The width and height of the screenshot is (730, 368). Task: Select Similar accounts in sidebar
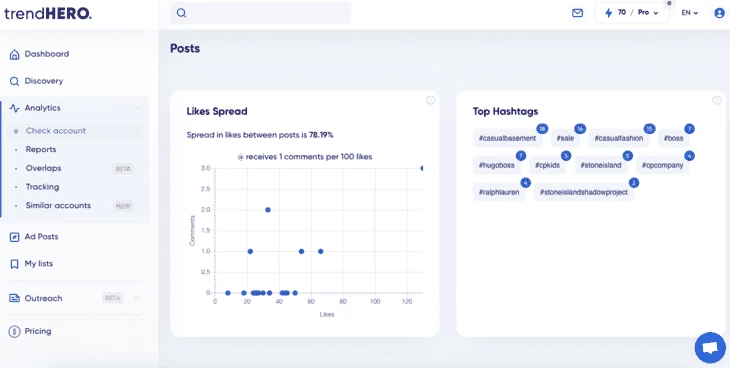(58, 205)
